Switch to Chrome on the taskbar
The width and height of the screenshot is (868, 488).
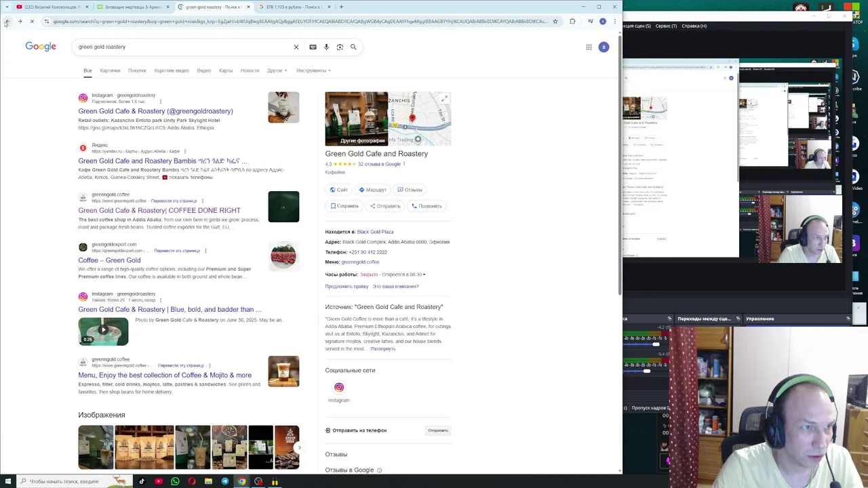click(x=241, y=481)
